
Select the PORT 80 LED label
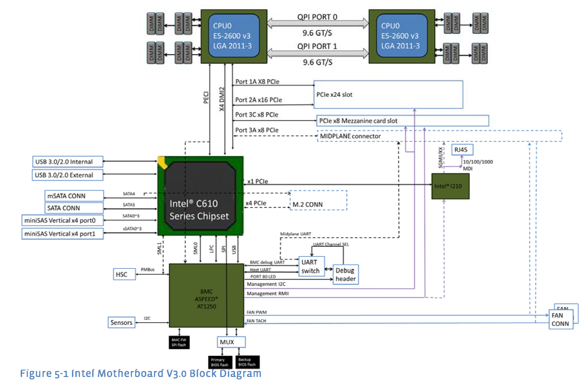[263, 277]
